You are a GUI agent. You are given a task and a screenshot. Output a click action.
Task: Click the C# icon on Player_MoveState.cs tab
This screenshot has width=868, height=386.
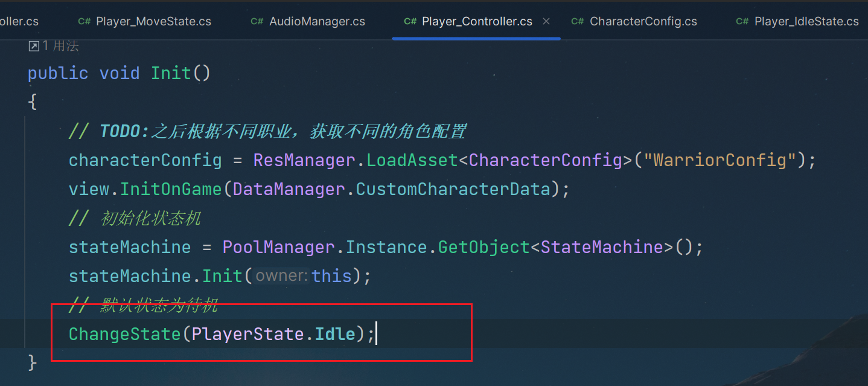click(85, 21)
